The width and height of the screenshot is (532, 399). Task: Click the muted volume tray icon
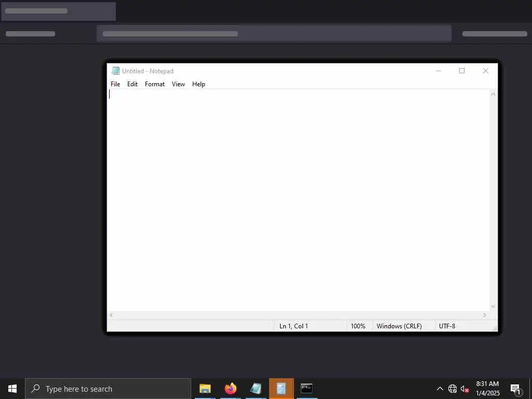point(464,389)
